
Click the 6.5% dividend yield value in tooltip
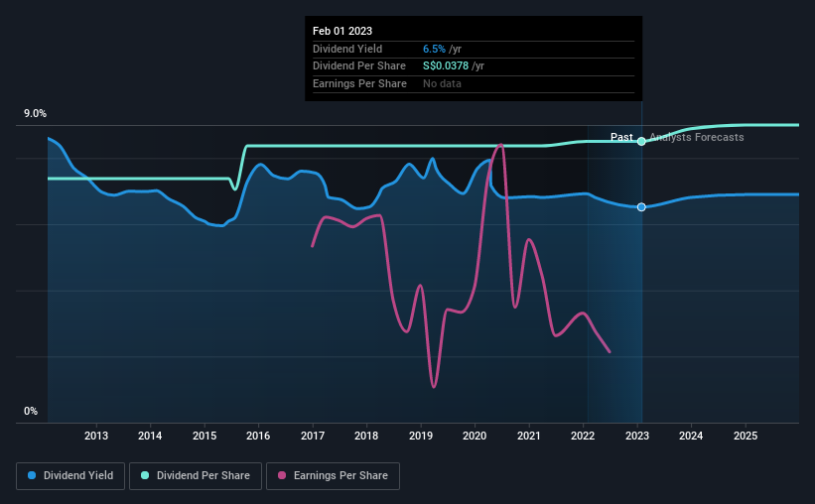(x=434, y=49)
